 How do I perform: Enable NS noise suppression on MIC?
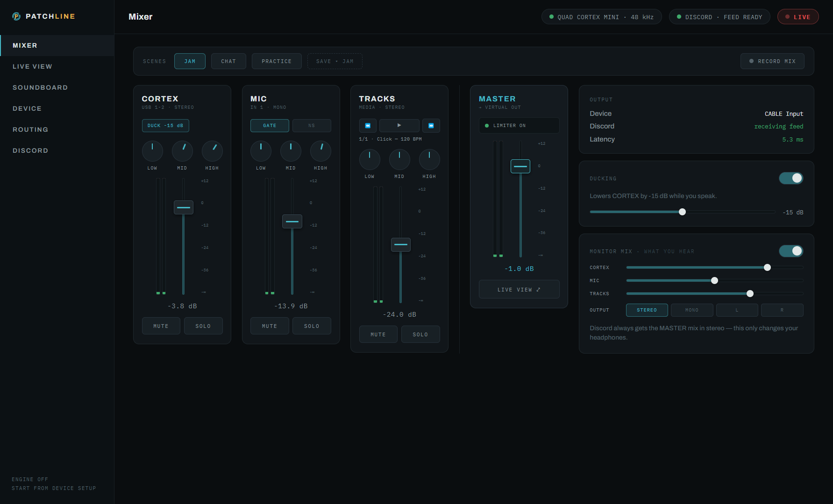(312, 126)
